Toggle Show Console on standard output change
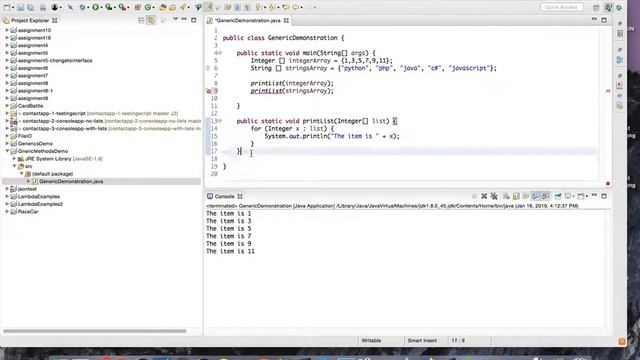 [x=536, y=196]
